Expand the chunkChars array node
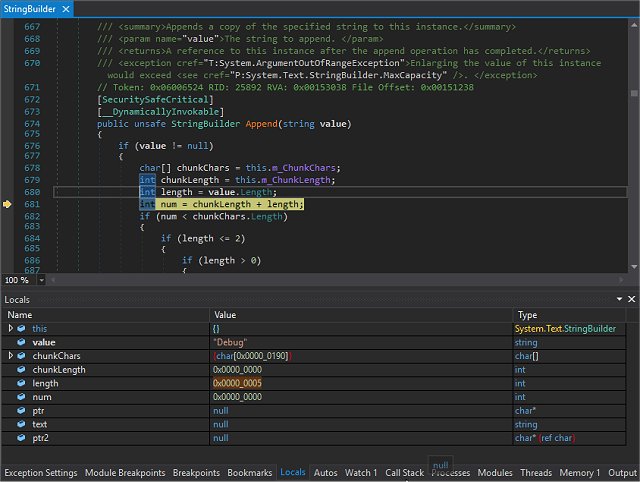This screenshot has height=482, width=640. coord(10,356)
